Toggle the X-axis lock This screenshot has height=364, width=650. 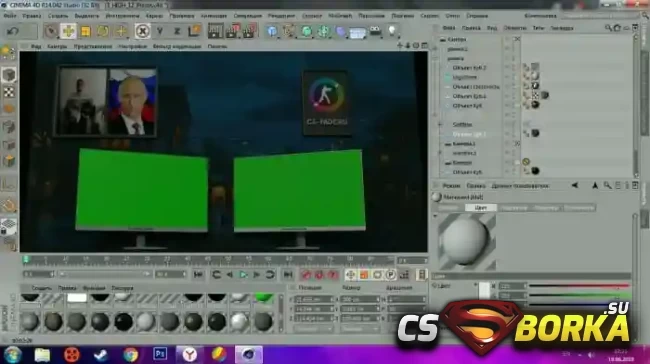(x=142, y=31)
